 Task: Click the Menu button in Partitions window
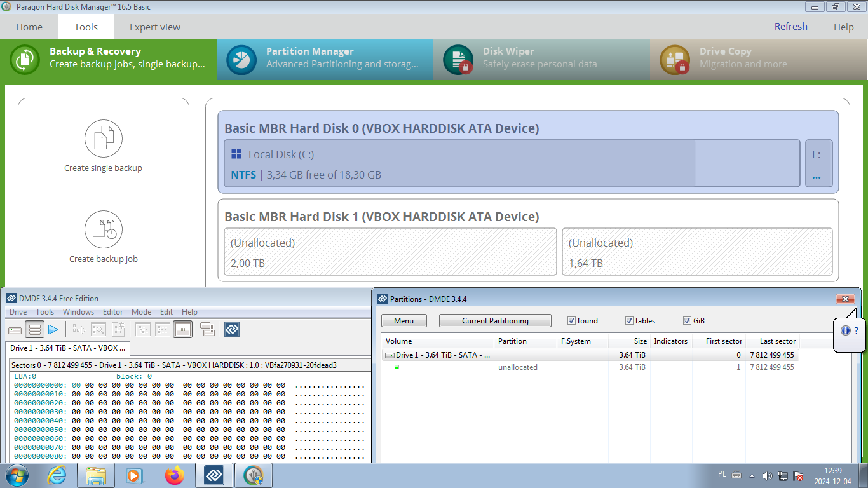click(x=403, y=321)
